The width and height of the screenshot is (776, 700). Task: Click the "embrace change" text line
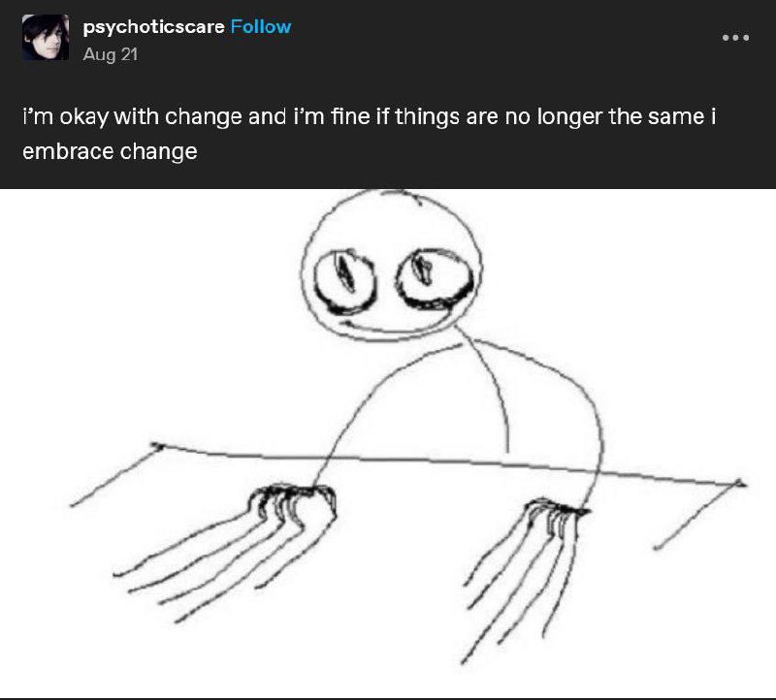tap(110, 151)
